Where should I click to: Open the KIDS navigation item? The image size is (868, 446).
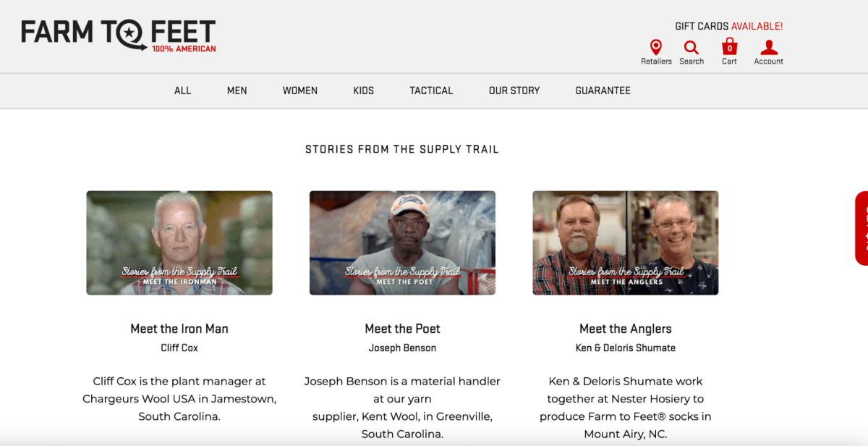point(364,91)
